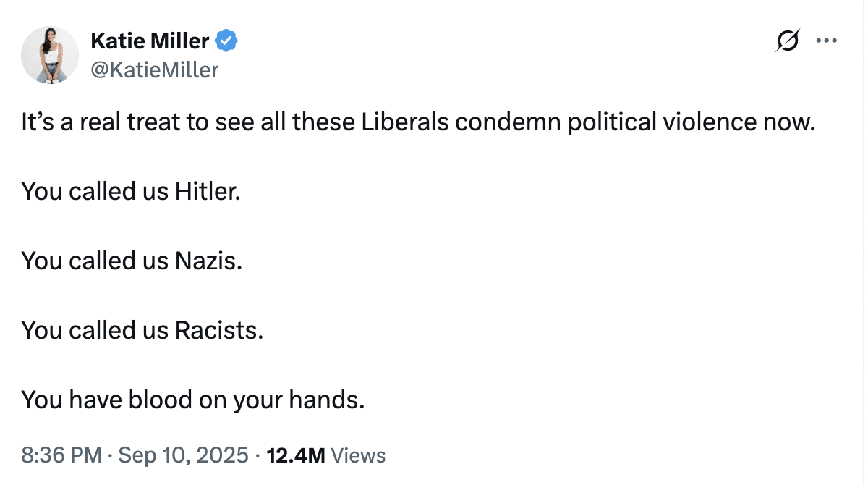Click the @KatieMiller handle

click(154, 69)
